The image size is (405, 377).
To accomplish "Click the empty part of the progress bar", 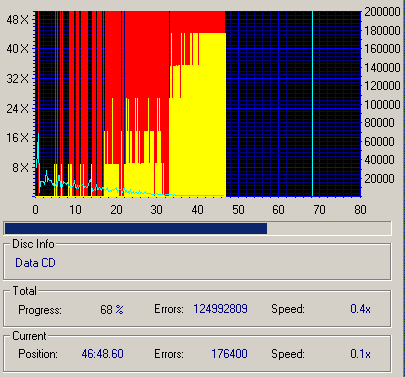I will (x=329, y=229).
